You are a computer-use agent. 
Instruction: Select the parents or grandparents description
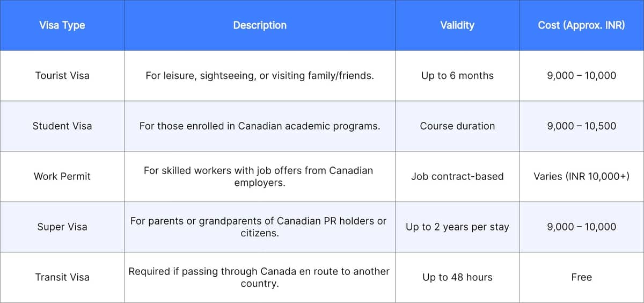click(x=258, y=227)
